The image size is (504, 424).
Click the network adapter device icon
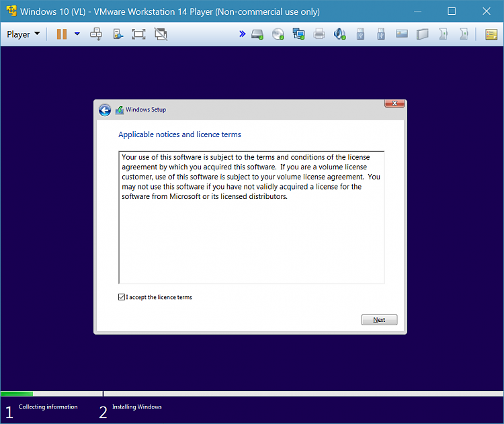[x=298, y=34]
